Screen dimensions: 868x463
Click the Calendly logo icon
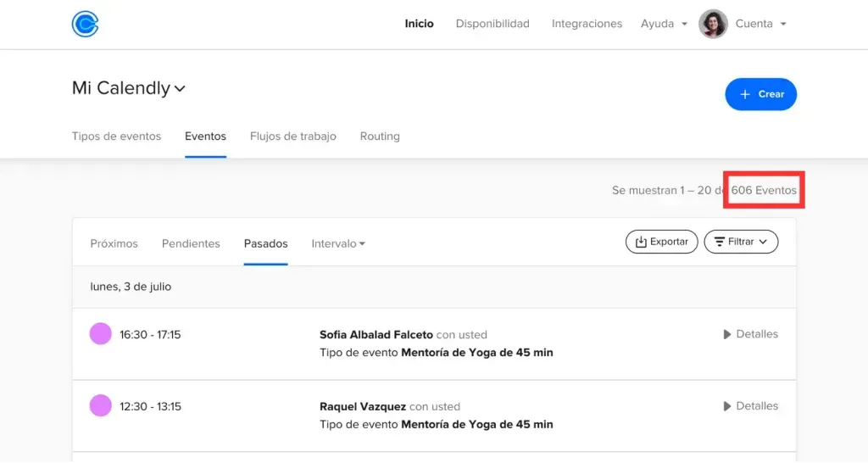[x=86, y=24]
